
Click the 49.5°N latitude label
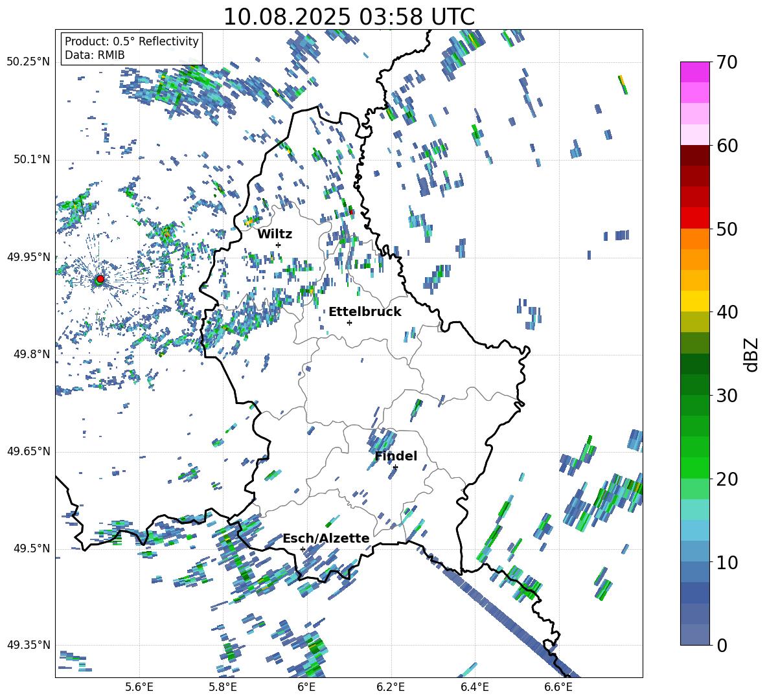(31, 548)
